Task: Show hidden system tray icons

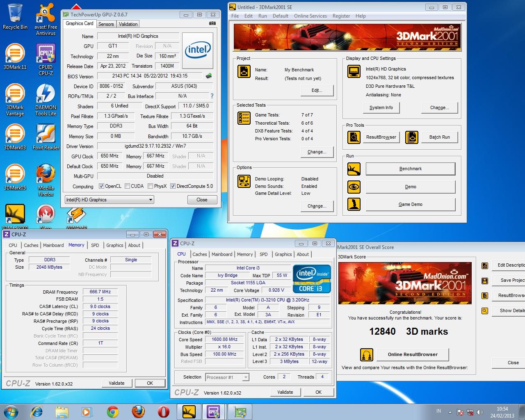Action: click(x=450, y=412)
